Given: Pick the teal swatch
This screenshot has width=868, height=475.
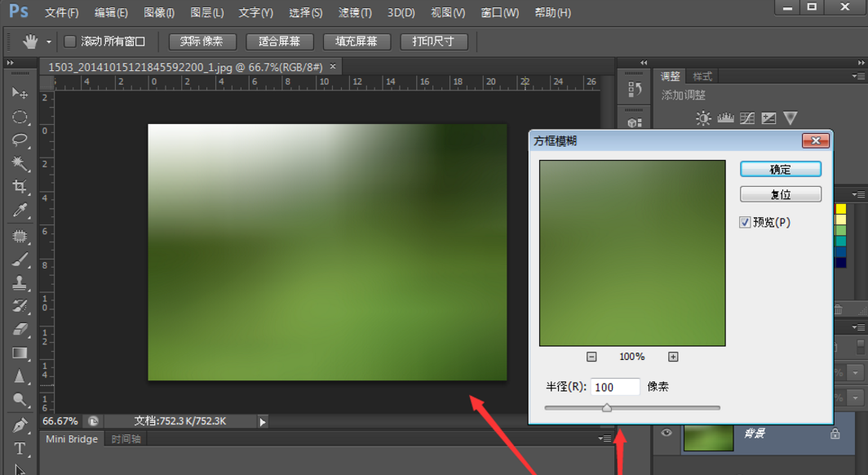Looking at the screenshot, I should (x=840, y=241).
